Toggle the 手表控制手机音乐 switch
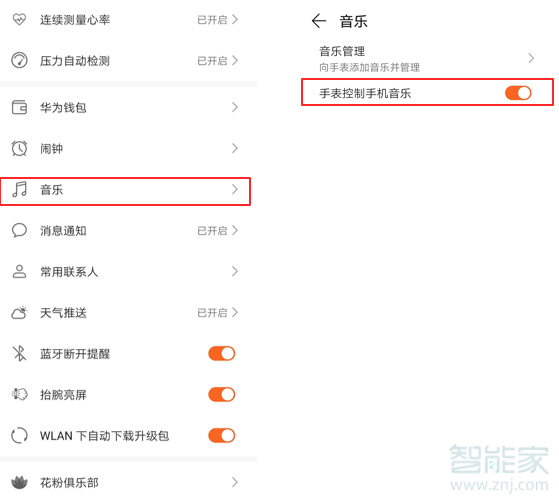559x504 pixels. 518,93
